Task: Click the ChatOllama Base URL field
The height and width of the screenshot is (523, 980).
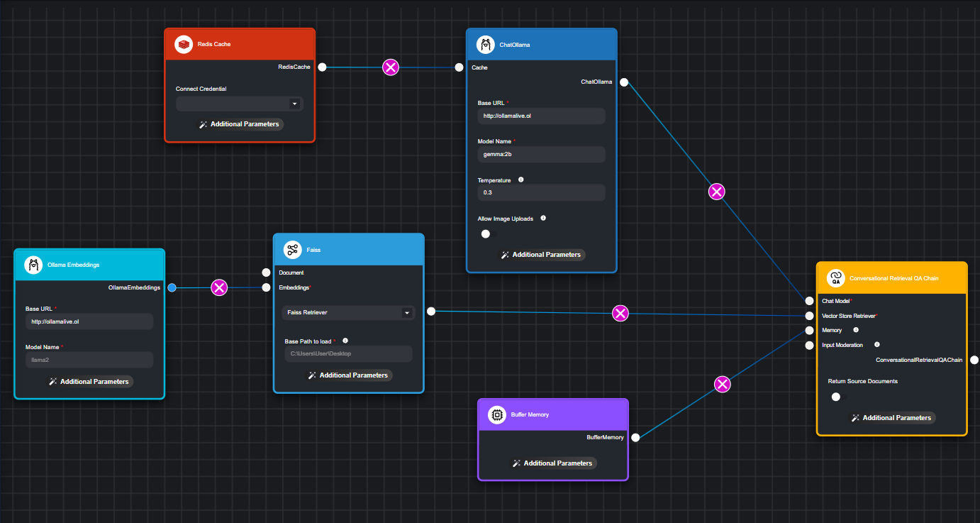Action: [x=542, y=116]
